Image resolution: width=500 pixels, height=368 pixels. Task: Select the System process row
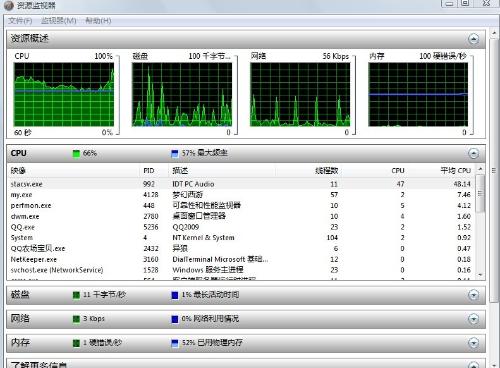pos(241,238)
